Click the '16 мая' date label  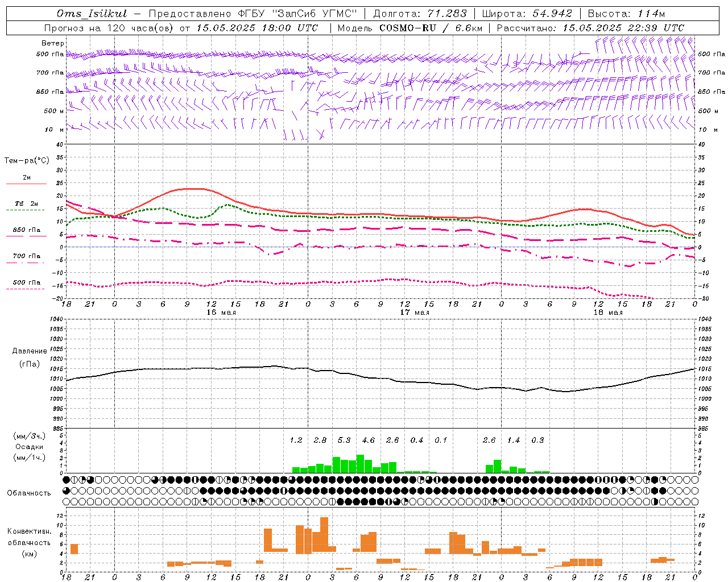click(221, 313)
